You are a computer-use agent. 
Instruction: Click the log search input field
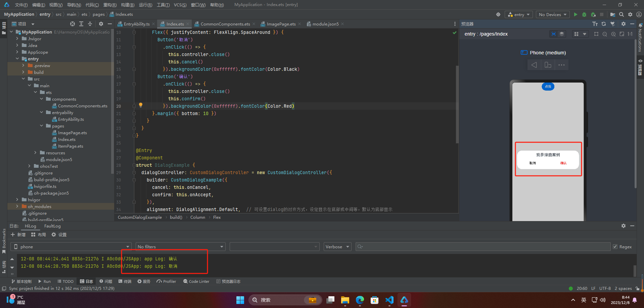point(483,247)
